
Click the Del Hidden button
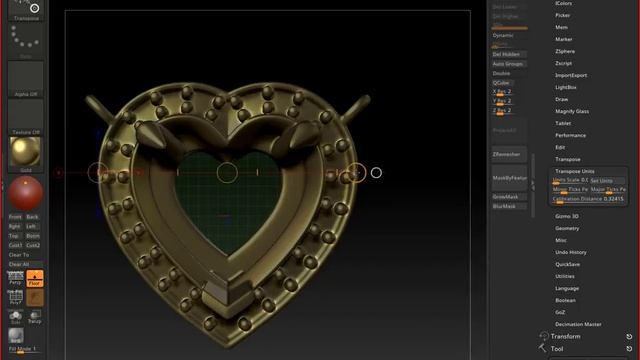pyautogui.click(x=509, y=54)
